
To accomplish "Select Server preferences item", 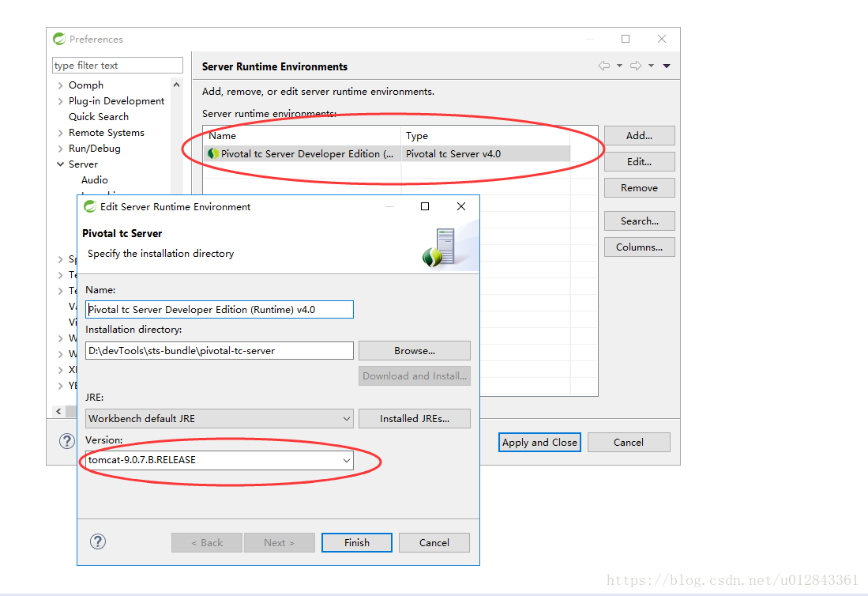I will coord(83,164).
